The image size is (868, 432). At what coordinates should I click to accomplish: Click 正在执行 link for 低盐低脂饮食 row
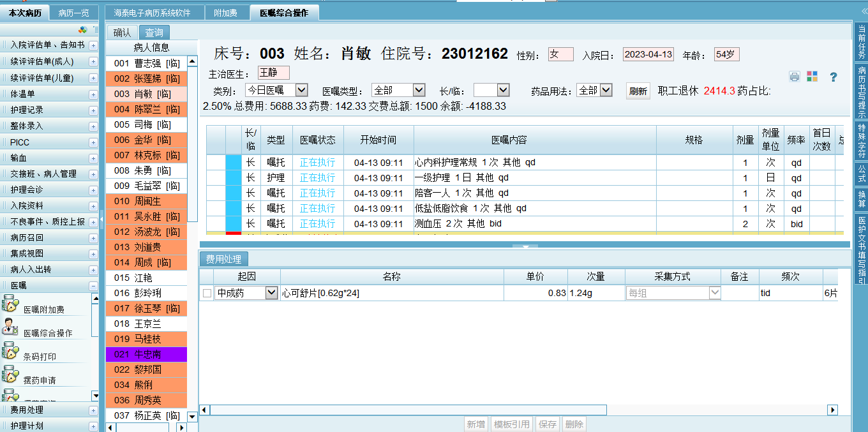pyautogui.click(x=317, y=208)
